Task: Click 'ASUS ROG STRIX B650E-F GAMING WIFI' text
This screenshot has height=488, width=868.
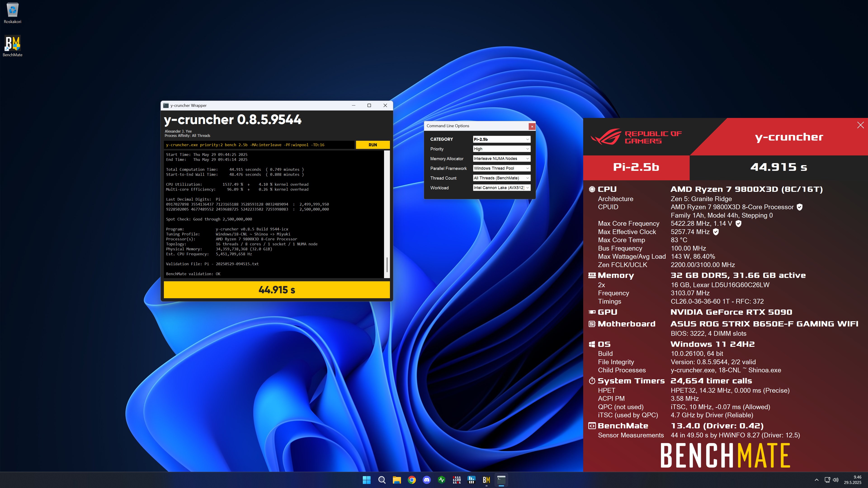Action: tap(764, 324)
